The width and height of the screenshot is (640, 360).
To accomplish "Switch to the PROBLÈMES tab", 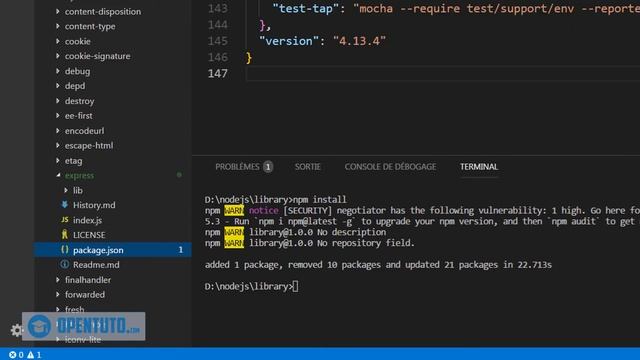I will tap(237, 167).
